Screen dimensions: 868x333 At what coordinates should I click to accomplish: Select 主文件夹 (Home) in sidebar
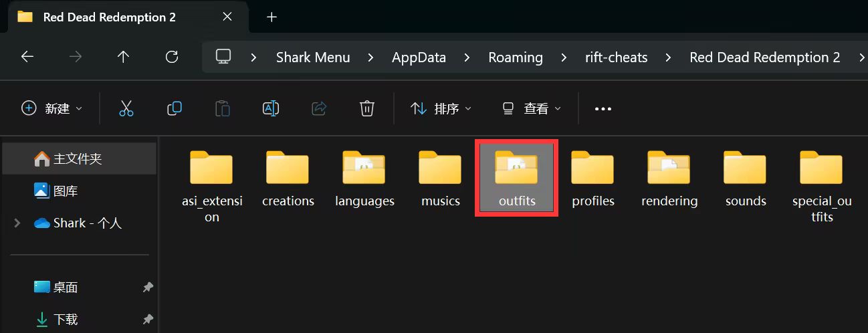coord(79,159)
